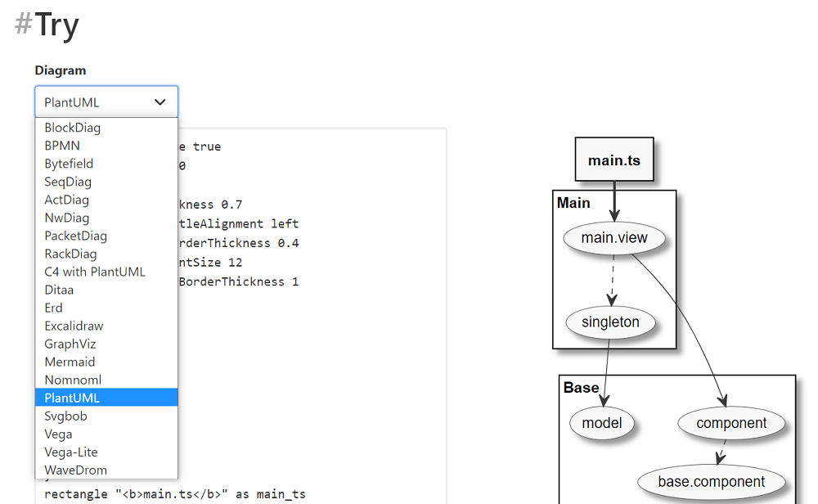Select Erd from the diagram options

point(53,308)
